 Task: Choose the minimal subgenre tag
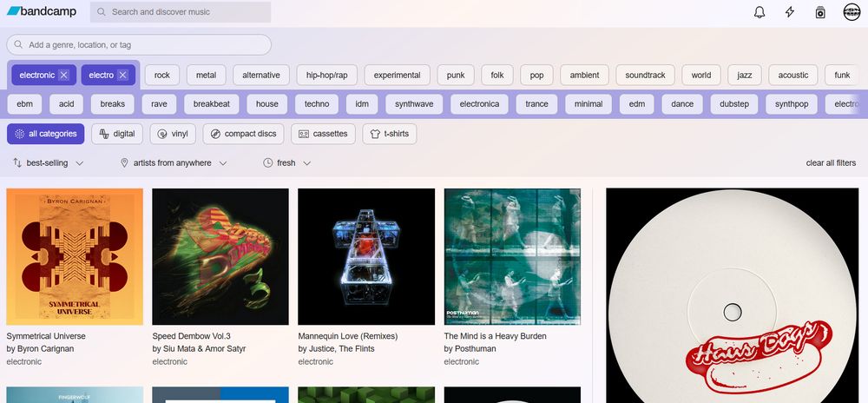[589, 104]
